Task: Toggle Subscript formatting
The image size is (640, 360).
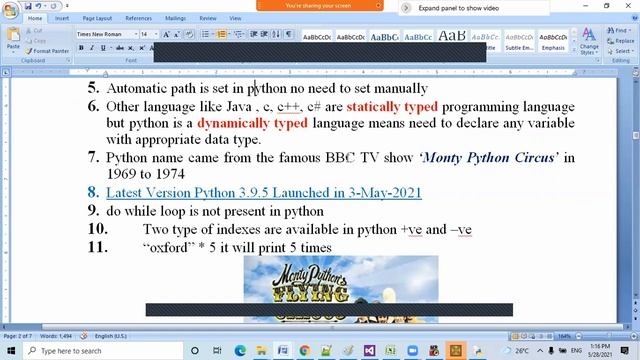Action: coord(131,48)
